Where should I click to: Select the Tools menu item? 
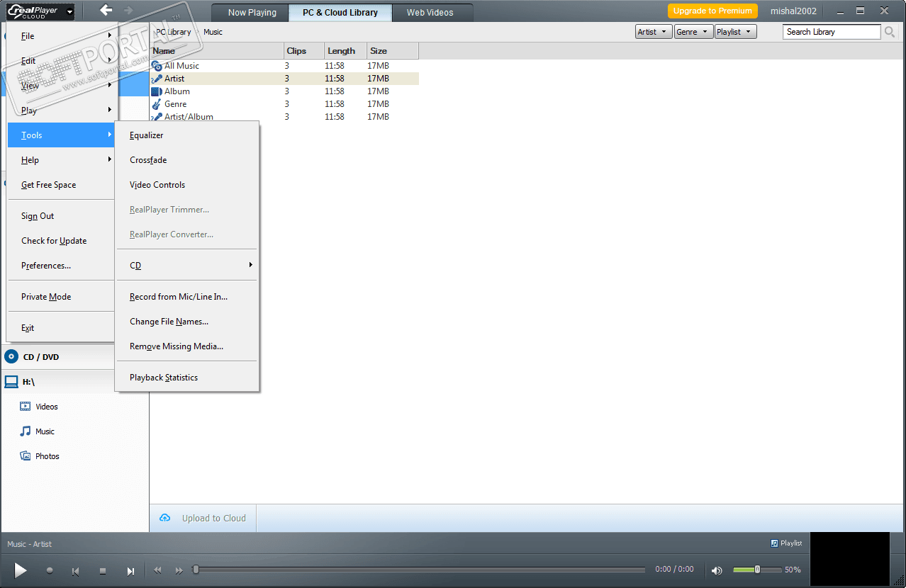point(61,135)
